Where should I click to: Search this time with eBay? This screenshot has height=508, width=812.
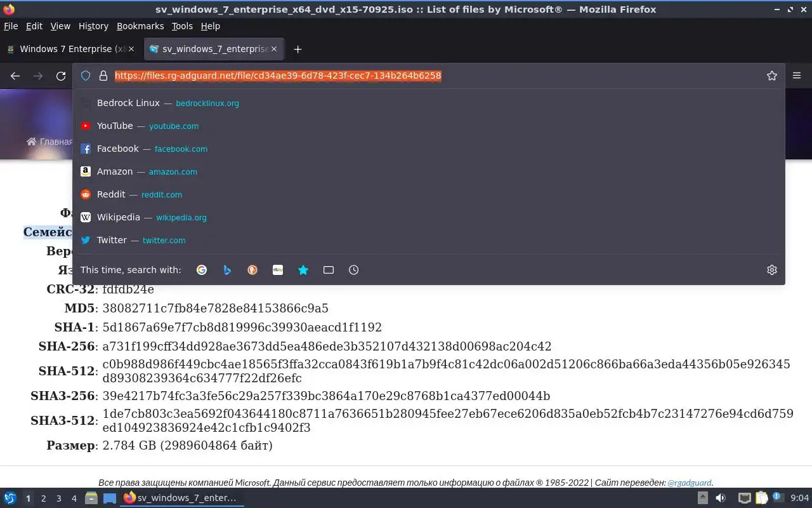tap(278, 270)
